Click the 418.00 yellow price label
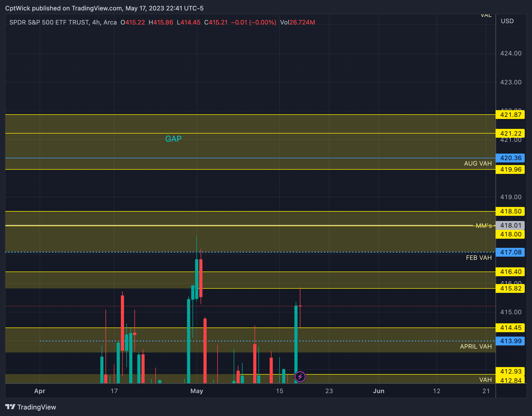 click(x=510, y=234)
